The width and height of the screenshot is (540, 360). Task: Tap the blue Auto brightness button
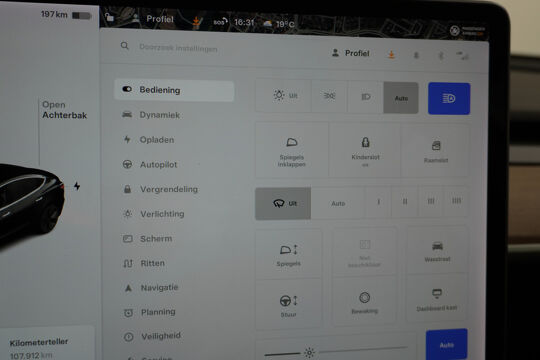(x=446, y=344)
